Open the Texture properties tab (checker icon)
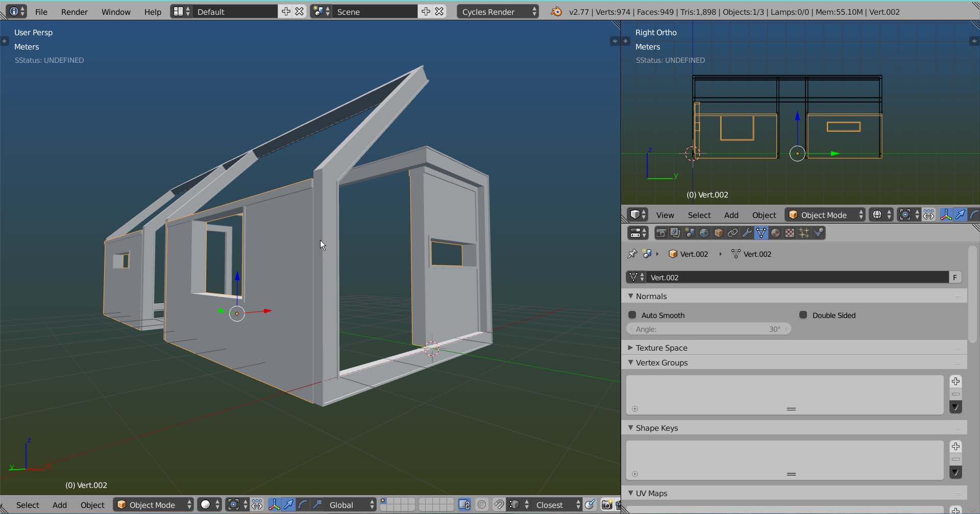This screenshot has height=514, width=980. tap(790, 233)
